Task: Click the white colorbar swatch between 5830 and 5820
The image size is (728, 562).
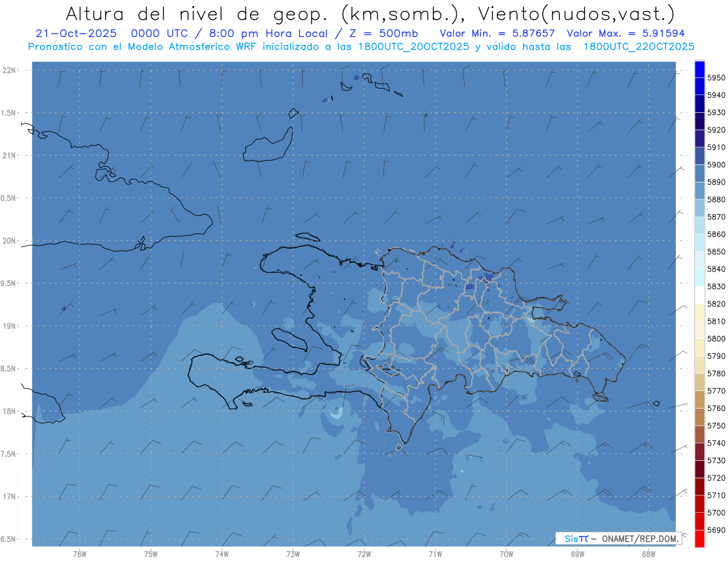Action: pos(699,295)
